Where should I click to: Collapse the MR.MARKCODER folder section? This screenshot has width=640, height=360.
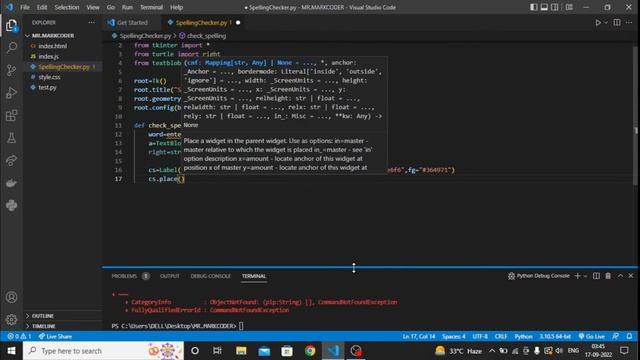tap(52, 36)
